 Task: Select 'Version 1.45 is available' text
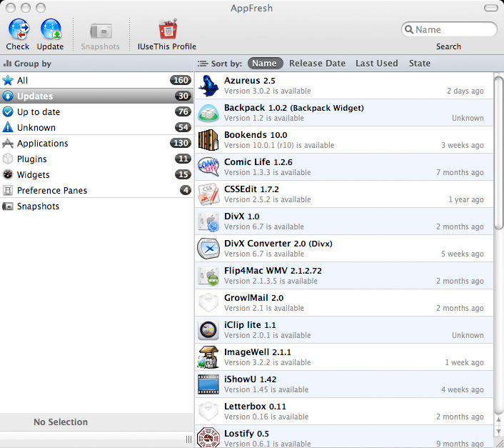(x=266, y=389)
